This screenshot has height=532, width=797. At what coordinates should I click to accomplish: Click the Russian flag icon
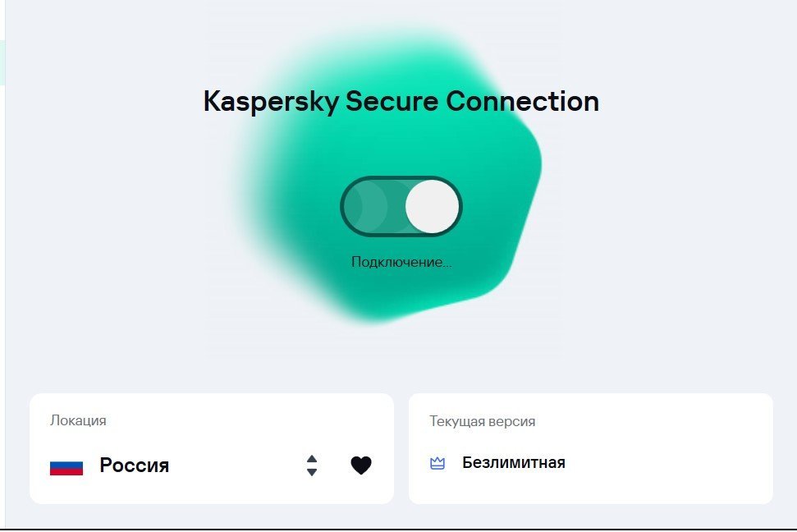tap(66, 466)
